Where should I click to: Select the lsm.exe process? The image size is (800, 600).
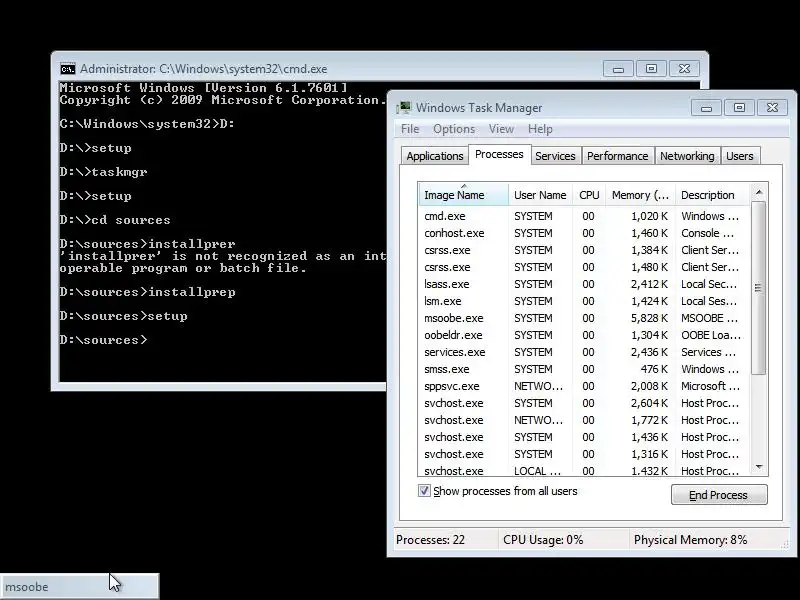point(584,301)
